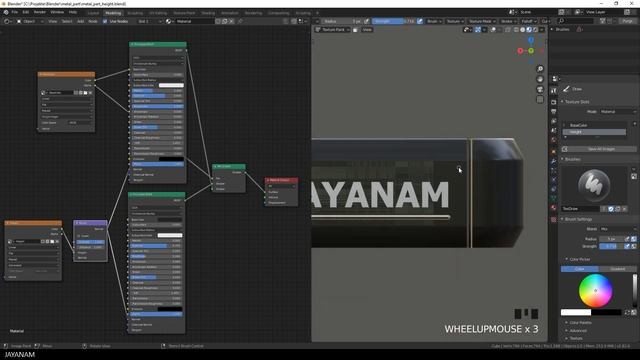Screen dimensions: 640x360
Task: Open the Render menu
Action: tap(40, 12)
